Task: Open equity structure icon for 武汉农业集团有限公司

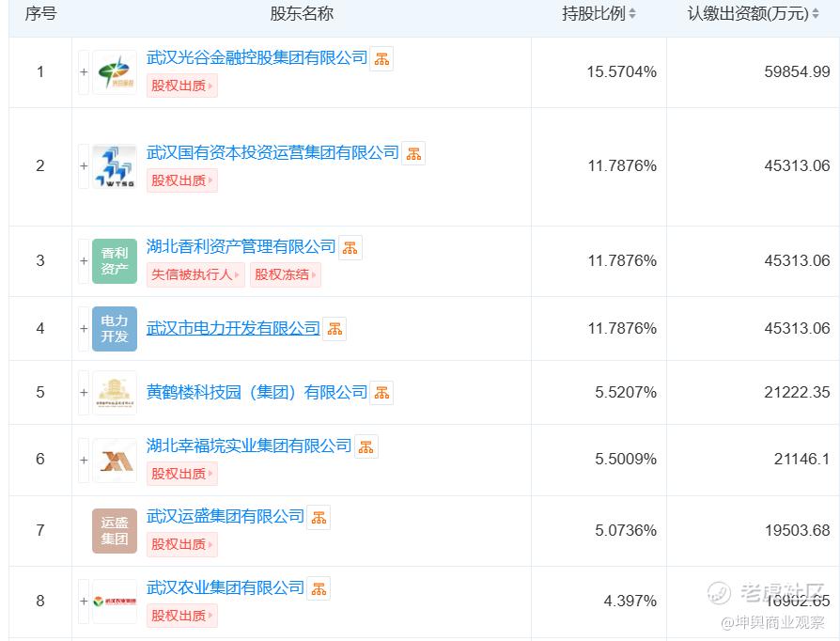Action: point(319,589)
